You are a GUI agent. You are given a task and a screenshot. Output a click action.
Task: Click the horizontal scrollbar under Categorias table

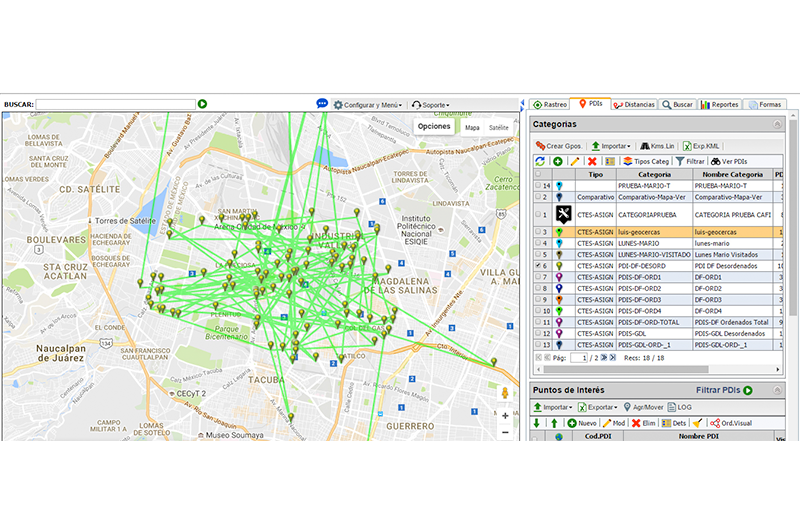coord(626,369)
